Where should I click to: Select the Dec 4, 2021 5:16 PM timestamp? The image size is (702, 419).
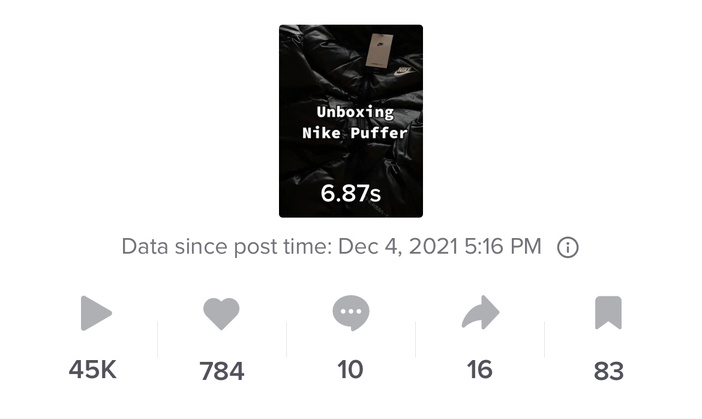(x=437, y=247)
